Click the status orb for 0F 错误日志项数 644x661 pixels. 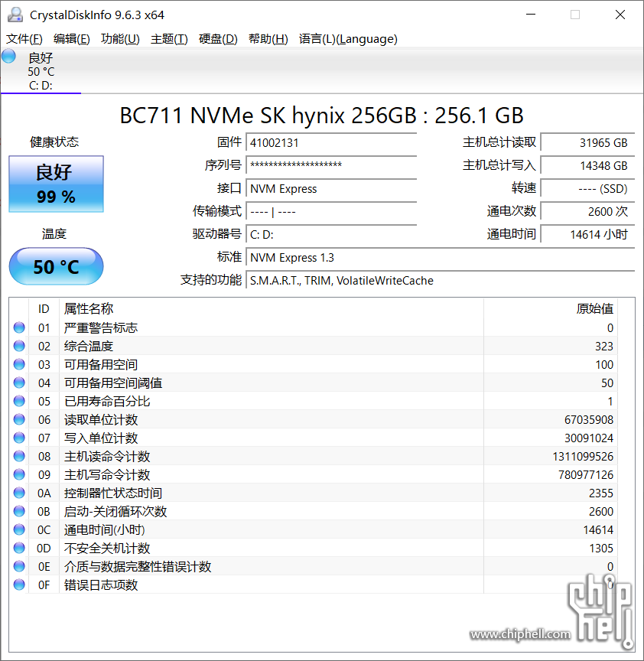point(19,584)
